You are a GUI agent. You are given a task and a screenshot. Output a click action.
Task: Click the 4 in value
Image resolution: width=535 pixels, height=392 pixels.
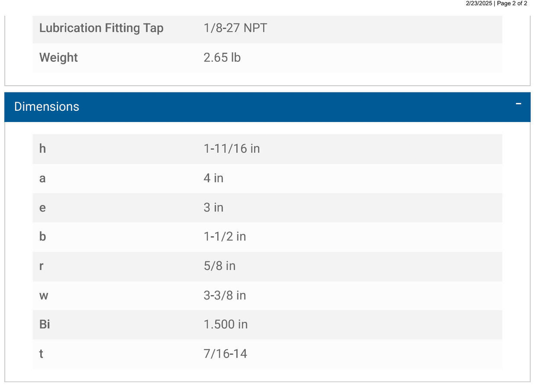tap(213, 178)
